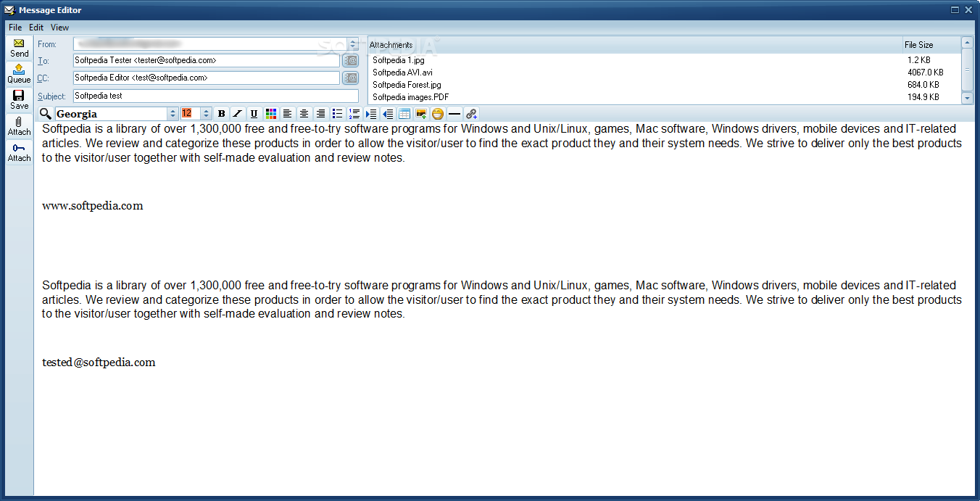Click the tested@softpedia.com text in body
Image resolution: width=980 pixels, height=501 pixels.
[99, 363]
